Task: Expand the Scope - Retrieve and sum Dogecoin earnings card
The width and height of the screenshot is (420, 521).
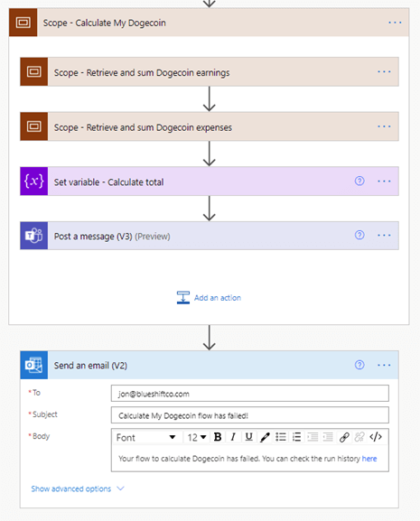Action: (x=210, y=71)
